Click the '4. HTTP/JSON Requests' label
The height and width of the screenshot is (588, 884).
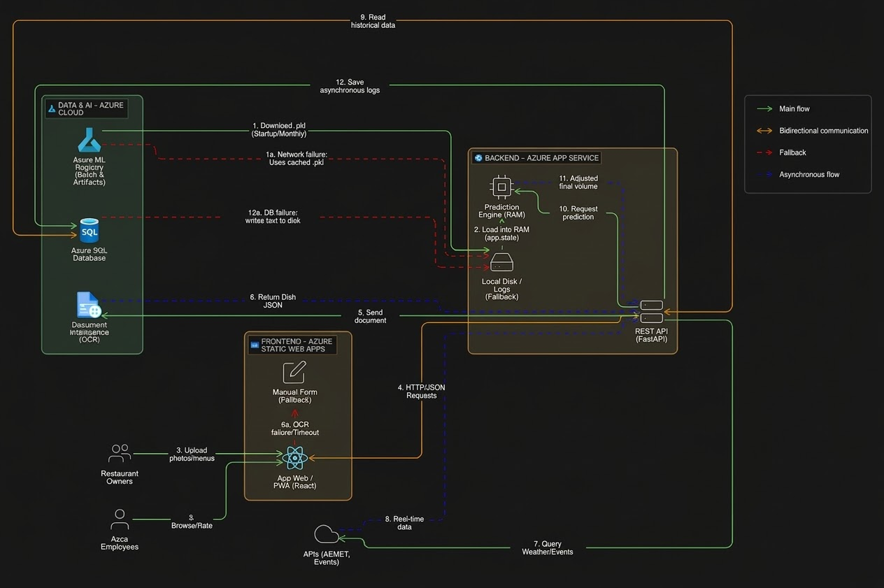pyautogui.click(x=421, y=392)
